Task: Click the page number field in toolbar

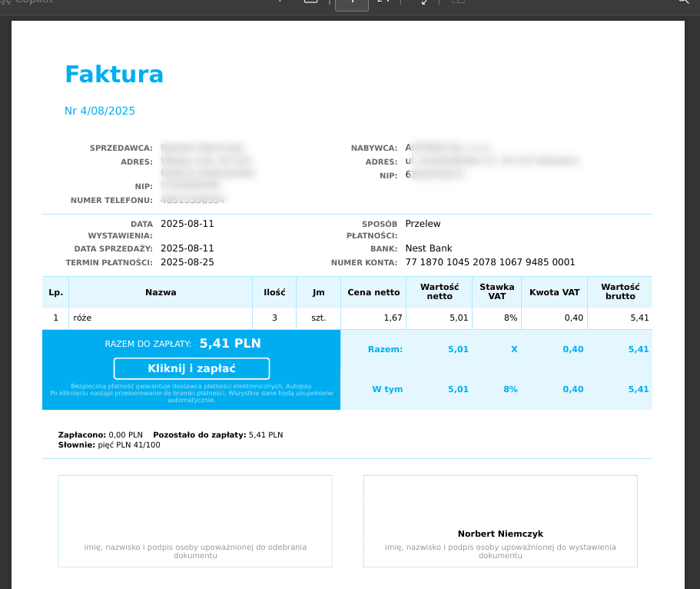Action: (353, 3)
